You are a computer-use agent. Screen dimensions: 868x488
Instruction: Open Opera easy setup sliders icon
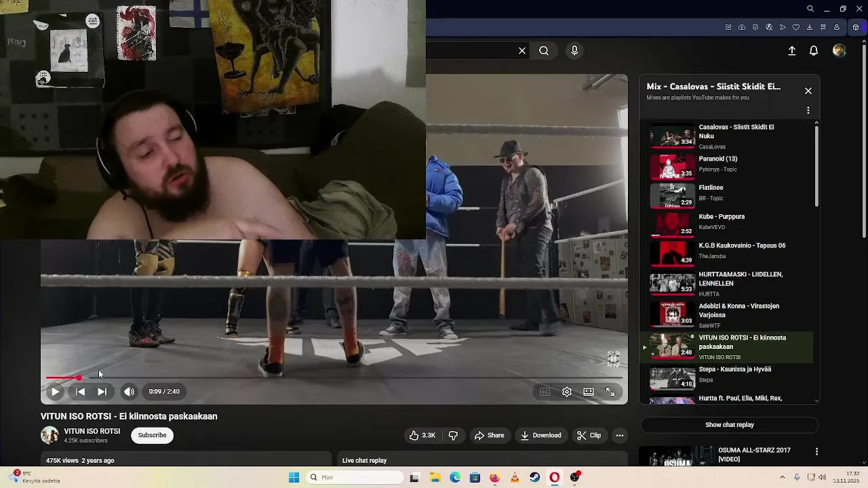823,28
